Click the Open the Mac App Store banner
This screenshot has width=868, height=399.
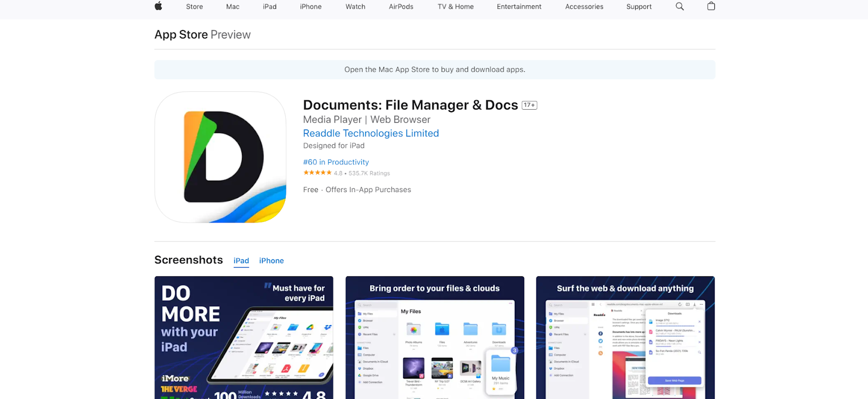pos(435,69)
